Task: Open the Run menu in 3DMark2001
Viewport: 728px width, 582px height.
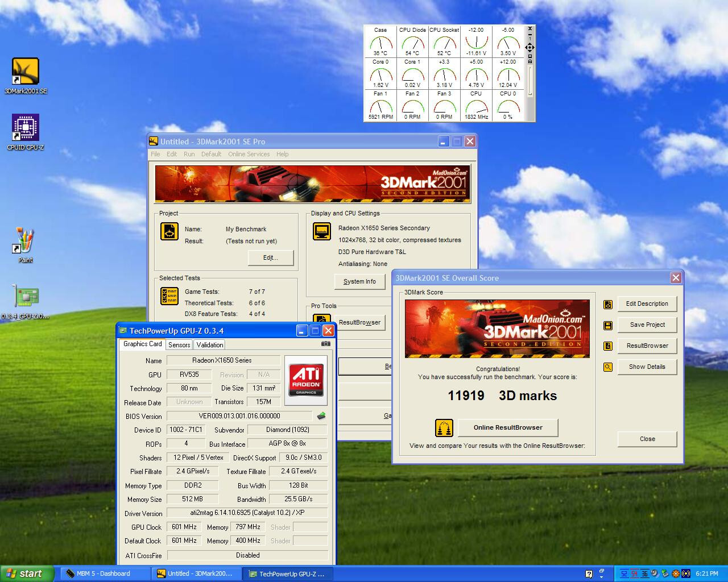Action: coord(189,154)
